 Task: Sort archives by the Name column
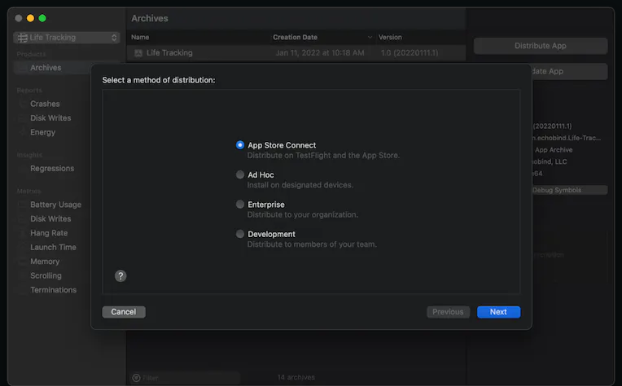[140, 37]
